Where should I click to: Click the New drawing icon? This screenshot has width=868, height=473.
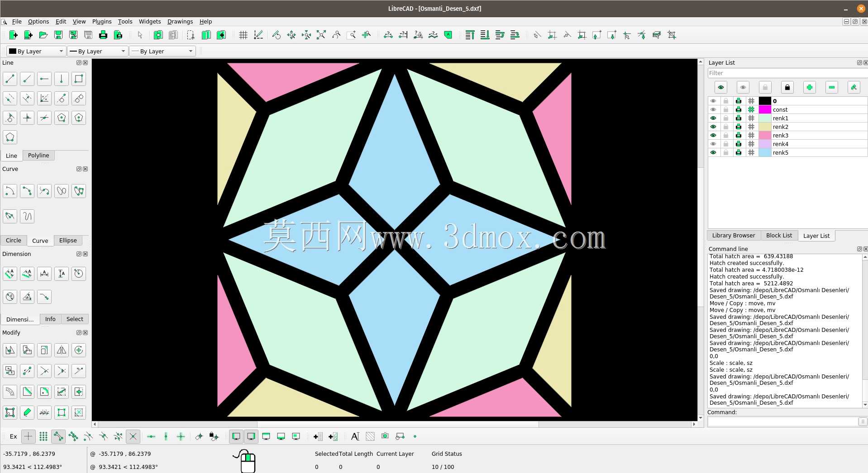[x=13, y=35]
